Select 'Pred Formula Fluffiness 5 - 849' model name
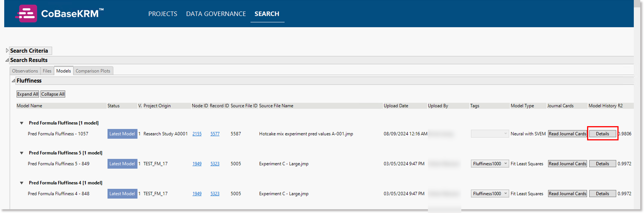 point(58,164)
